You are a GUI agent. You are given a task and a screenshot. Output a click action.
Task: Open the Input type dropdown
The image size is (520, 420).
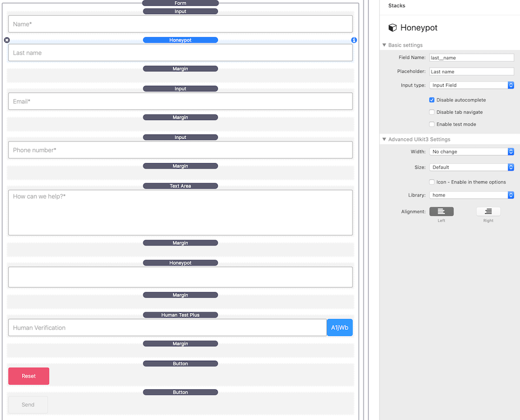472,85
